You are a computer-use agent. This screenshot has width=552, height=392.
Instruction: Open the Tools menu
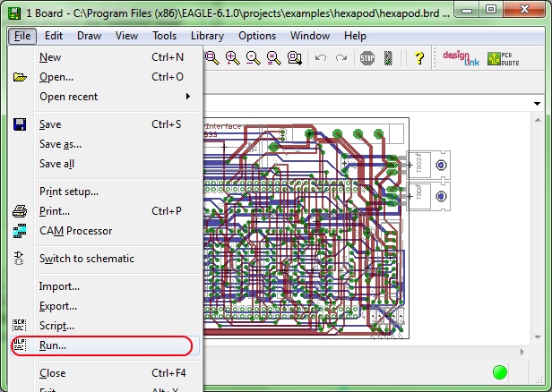tap(164, 36)
